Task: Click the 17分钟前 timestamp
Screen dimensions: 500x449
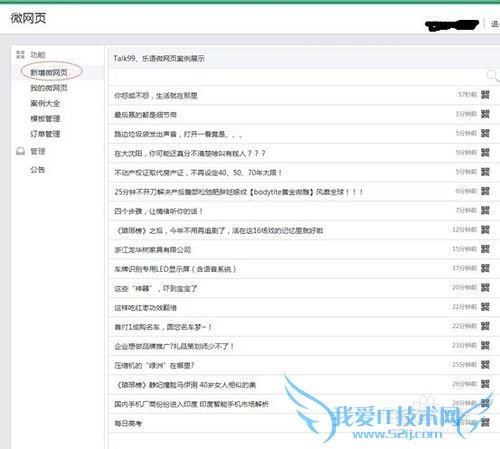Action: click(x=464, y=268)
